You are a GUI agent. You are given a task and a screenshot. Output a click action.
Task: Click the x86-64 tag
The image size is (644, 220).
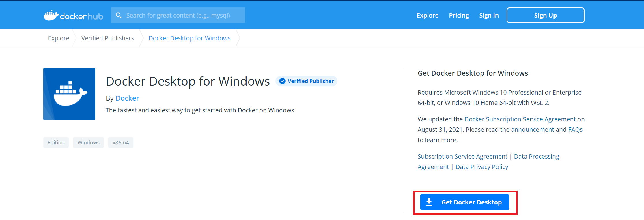tap(121, 142)
